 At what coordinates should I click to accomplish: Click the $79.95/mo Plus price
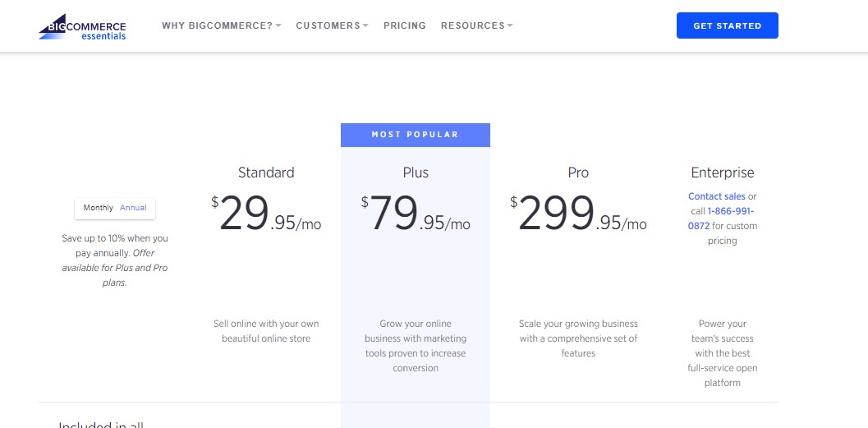click(416, 214)
